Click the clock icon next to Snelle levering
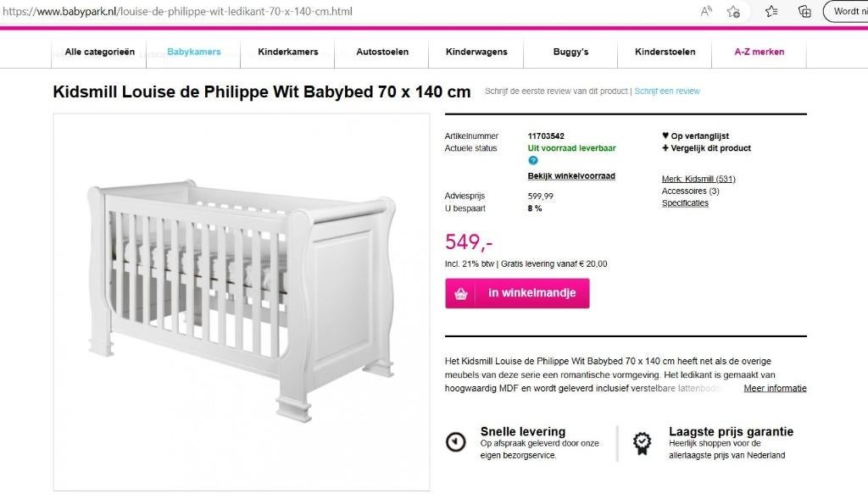The image size is (868, 499). [x=456, y=442]
